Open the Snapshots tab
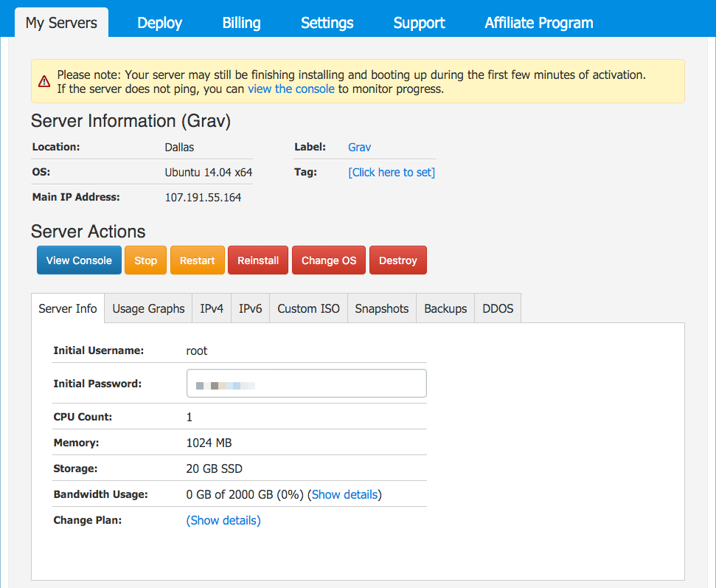 tap(381, 308)
